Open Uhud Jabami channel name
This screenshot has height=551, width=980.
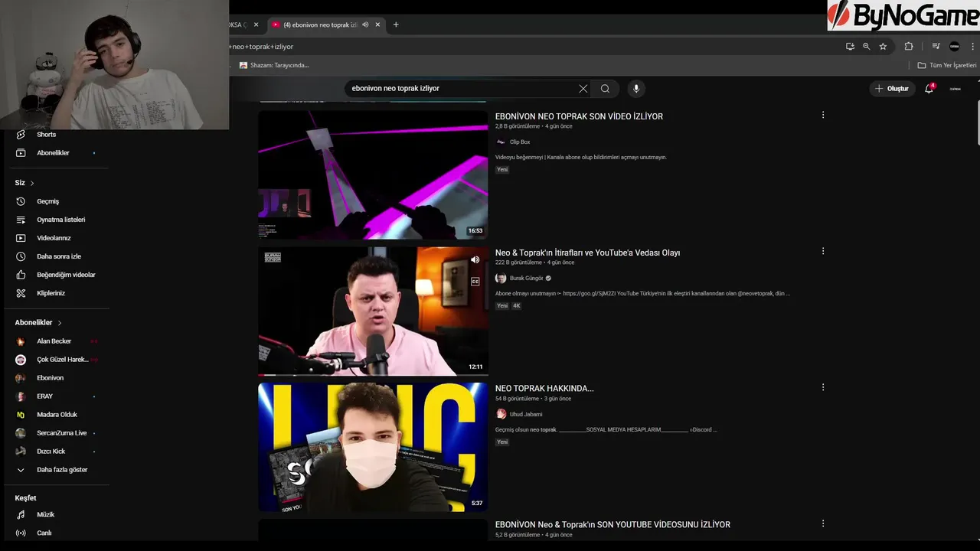tap(526, 415)
